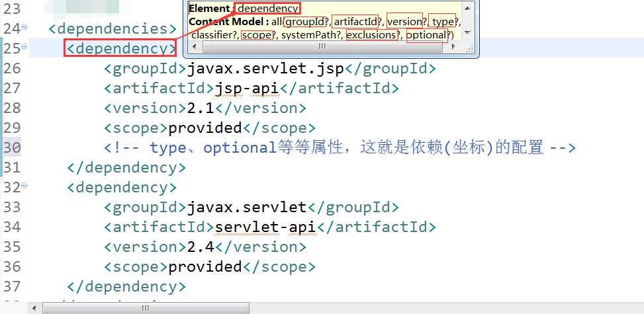Click the javax.servlet groupId value on line 33
Image resolution: width=644 pixels, height=314 pixels.
tap(247, 208)
